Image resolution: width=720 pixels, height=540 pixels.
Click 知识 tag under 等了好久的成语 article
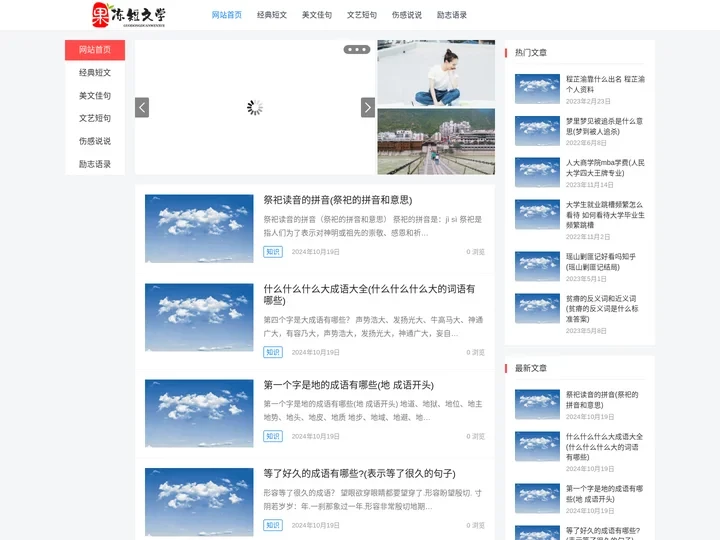click(273, 525)
